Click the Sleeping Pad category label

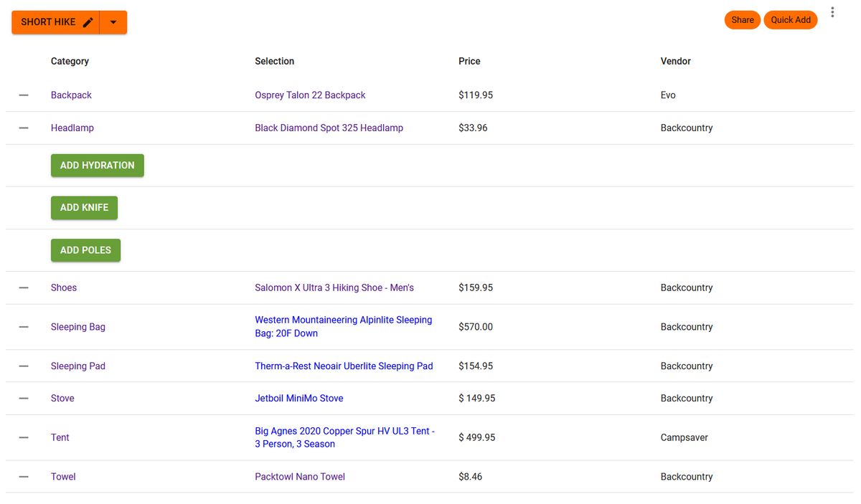(77, 366)
